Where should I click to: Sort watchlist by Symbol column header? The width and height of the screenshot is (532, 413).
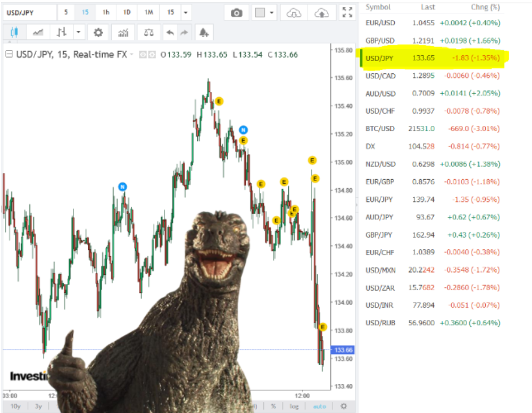pyautogui.click(x=378, y=7)
